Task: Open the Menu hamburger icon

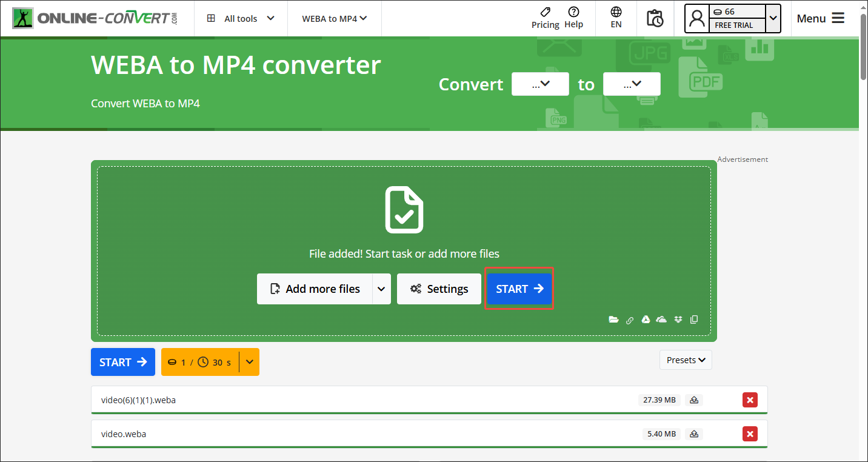Action: click(x=838, y=18)
